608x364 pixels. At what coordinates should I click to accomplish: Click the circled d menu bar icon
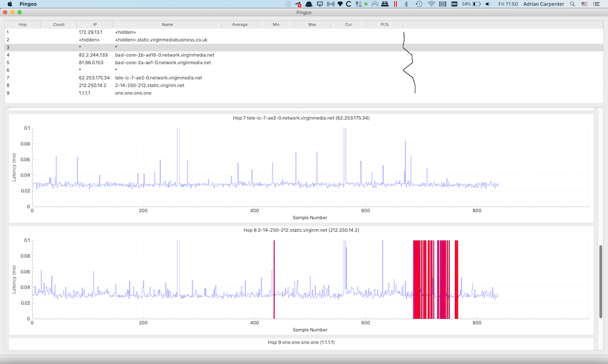288,4
